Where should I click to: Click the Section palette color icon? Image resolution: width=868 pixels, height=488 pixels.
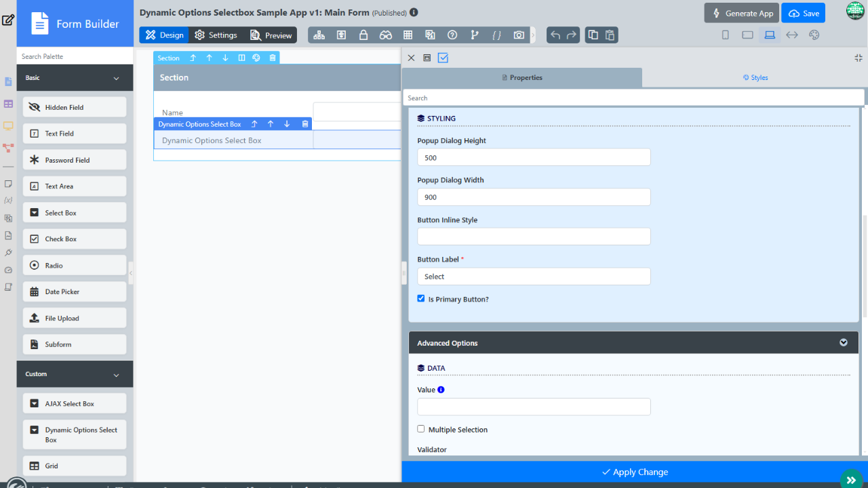256,58
